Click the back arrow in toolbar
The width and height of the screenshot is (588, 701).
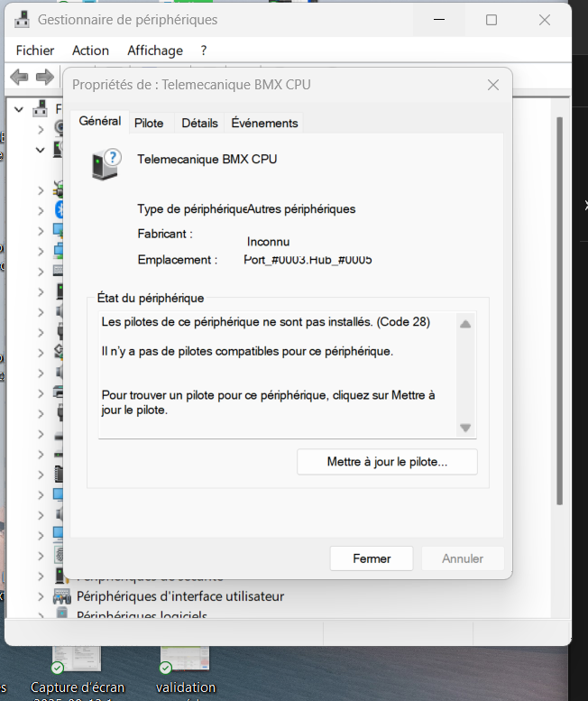19,77
